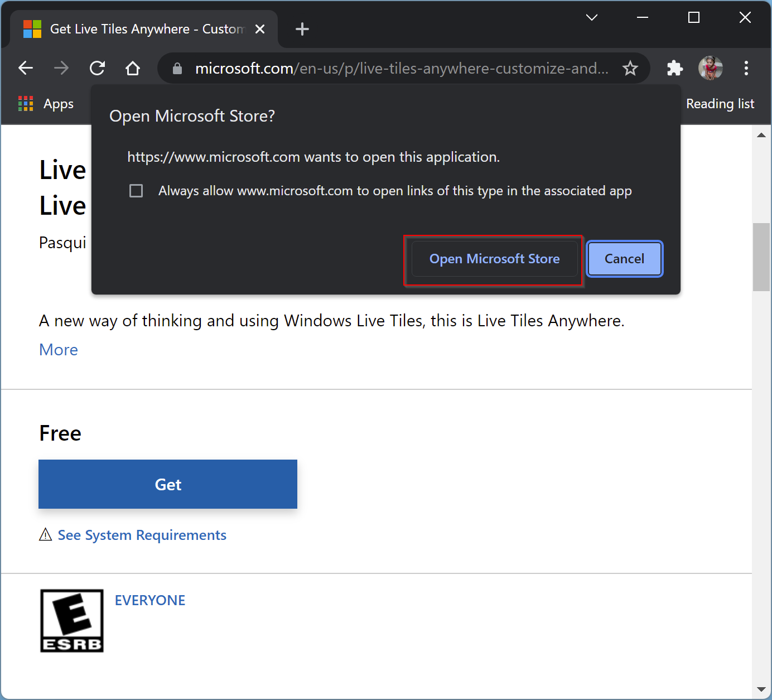Close the Get Live Tiles Anywhere tab
This screenshot has height=700, width=772.
260,29
